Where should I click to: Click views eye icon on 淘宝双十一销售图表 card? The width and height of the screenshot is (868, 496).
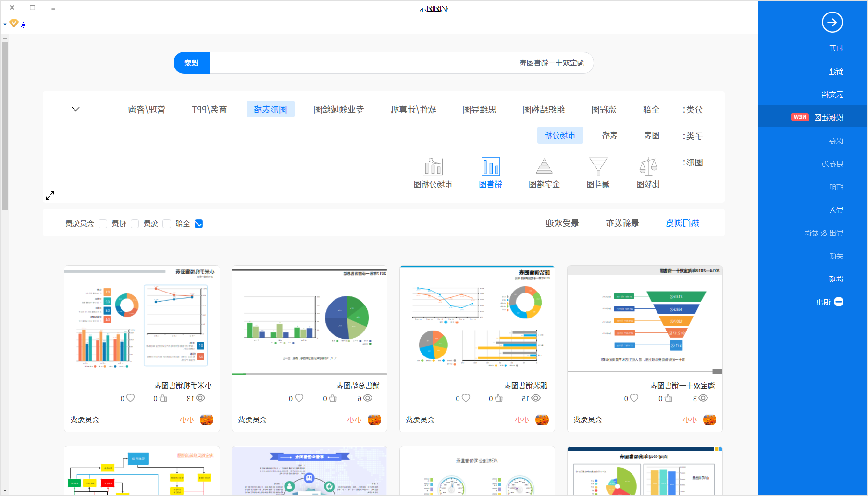click(703, 398)
